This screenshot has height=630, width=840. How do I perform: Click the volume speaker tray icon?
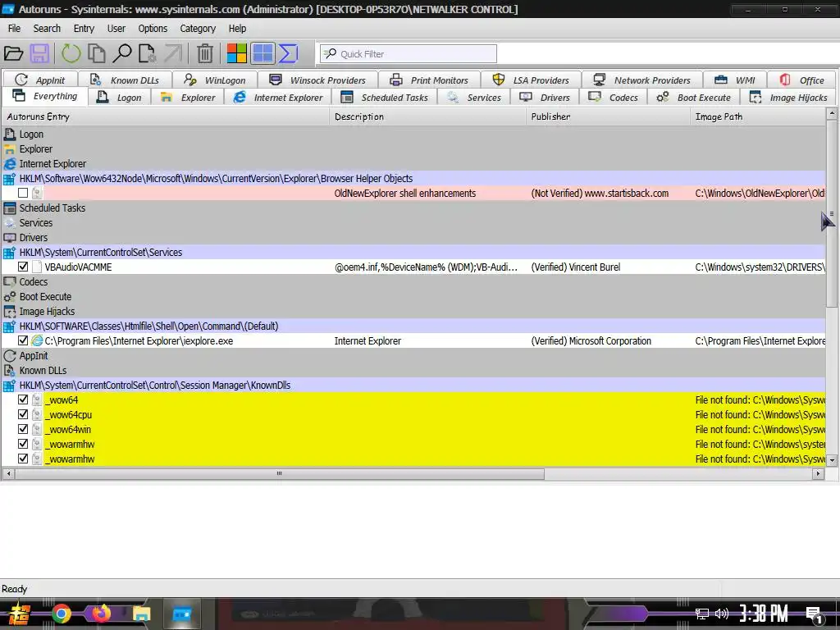coord(722,614)
